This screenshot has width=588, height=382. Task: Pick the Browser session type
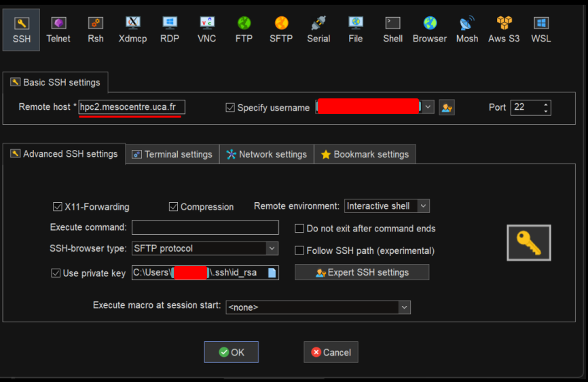coord(430,30)
